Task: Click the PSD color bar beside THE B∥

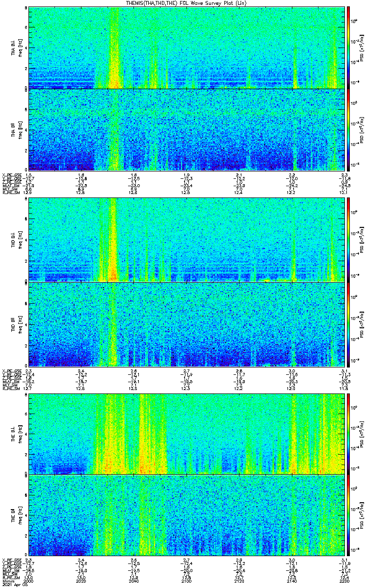Action: [x=348, y=515]
